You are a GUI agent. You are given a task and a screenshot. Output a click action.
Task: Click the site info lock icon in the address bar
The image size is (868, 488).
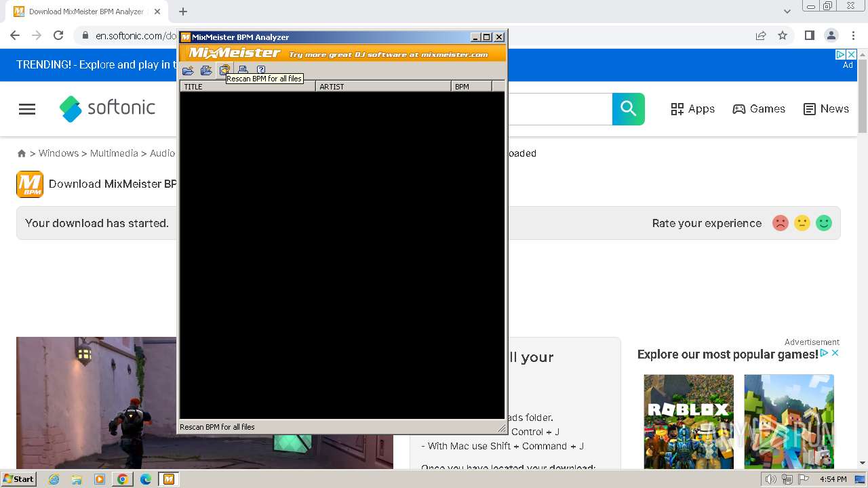[85, 36]
